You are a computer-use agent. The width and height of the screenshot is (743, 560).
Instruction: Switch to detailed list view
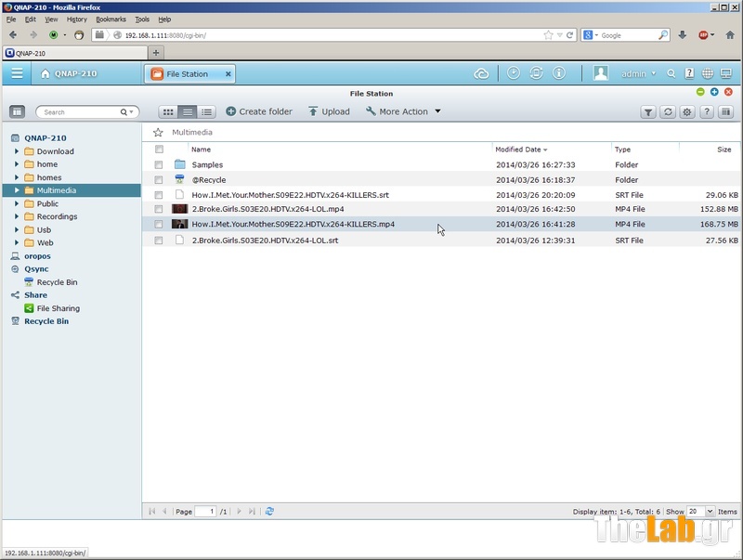(x=206, y=111)
